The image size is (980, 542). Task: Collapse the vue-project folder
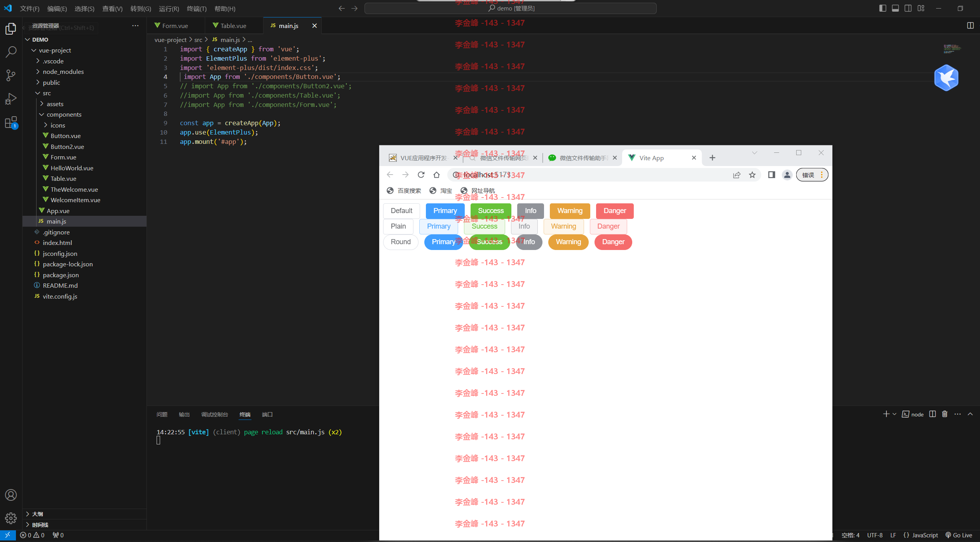[x=34, y=51]
